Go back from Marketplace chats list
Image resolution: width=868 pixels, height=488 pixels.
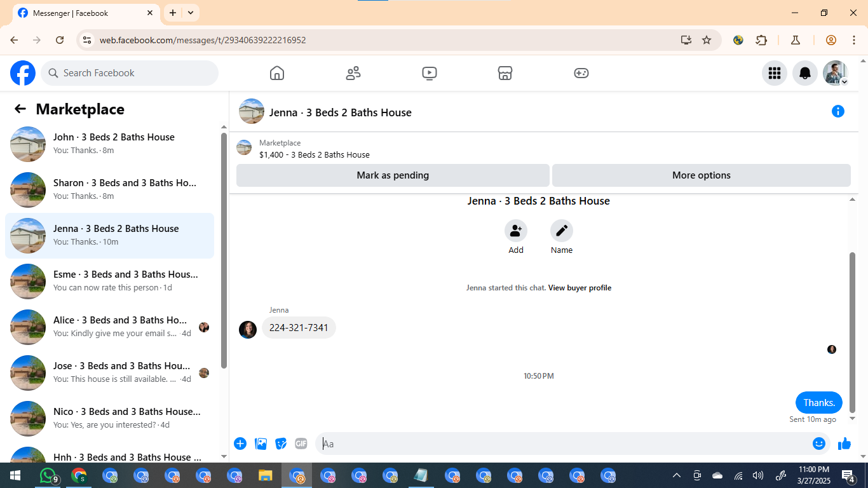[20, 109]
